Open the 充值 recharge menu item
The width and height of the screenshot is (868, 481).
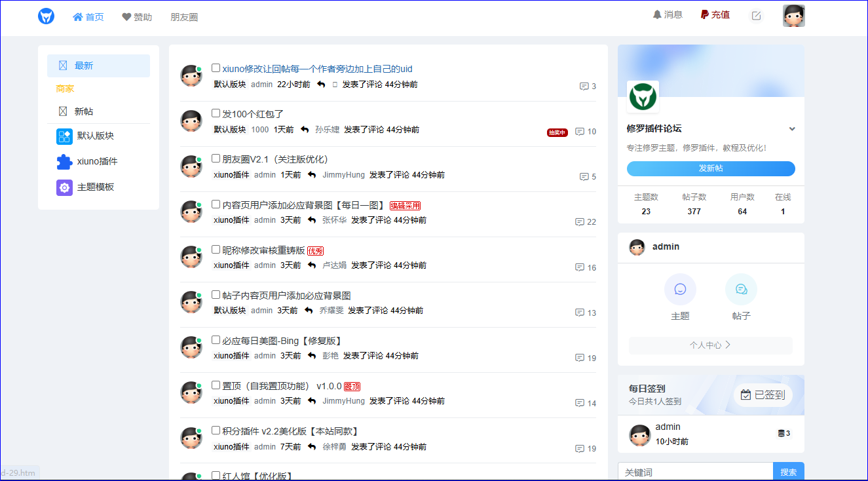[715, 14]
